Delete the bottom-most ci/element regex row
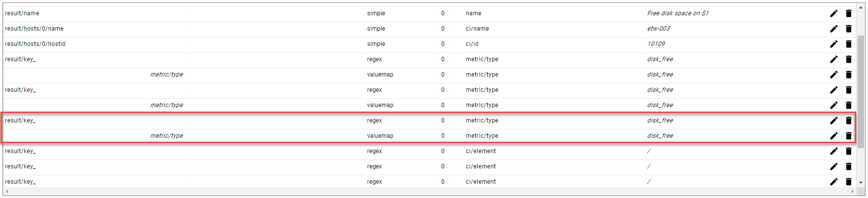Viewport: 868px width, 198px height. (x=849, y=182)
